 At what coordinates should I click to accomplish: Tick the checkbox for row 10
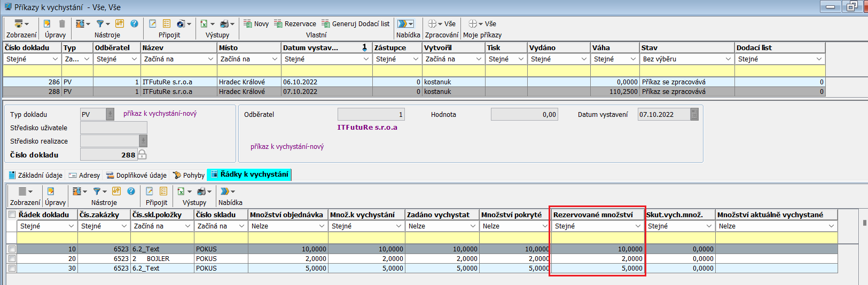12,249
